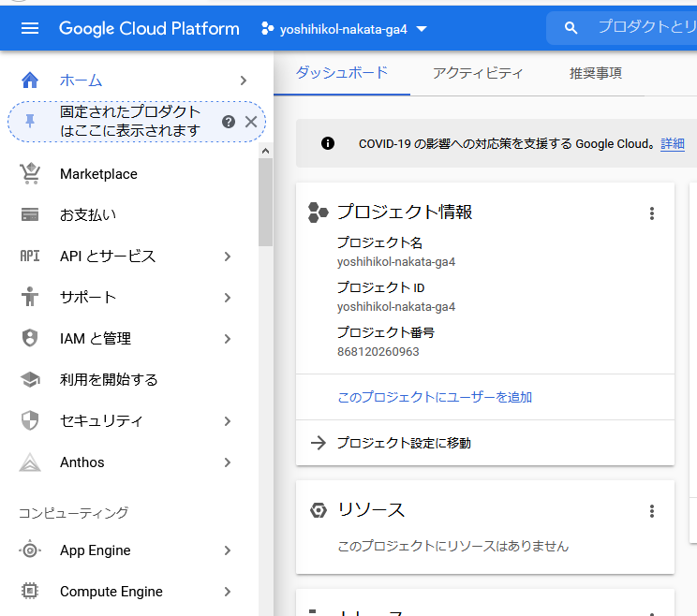Screen dimensions: 697x616
Task: Click the Google Cloud Platform logo text
Action: (x=149, y=28)
